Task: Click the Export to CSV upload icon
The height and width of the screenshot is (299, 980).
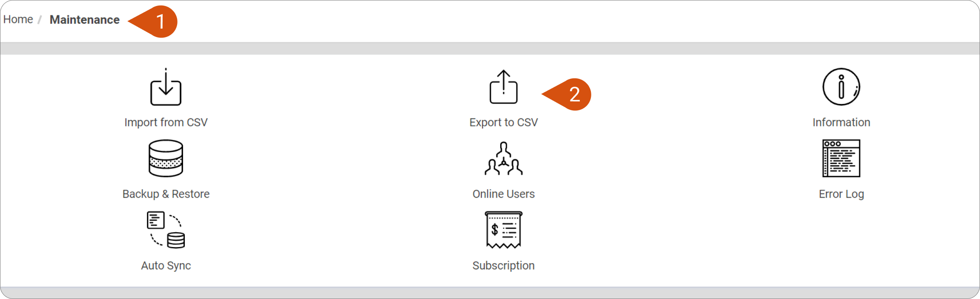Action: click(x=503, y=87)
